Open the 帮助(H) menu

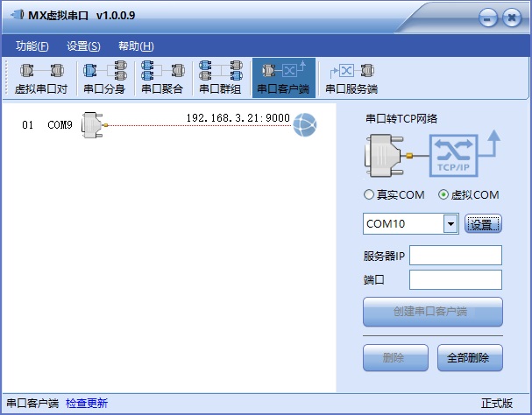pos(136,46)
